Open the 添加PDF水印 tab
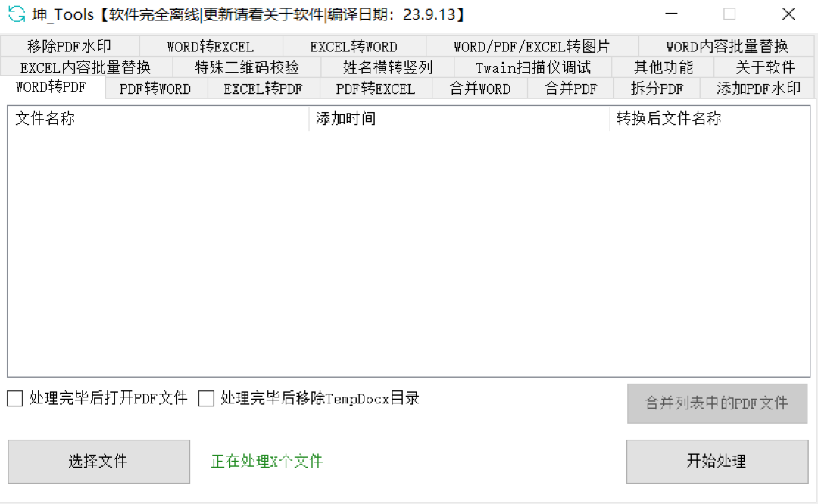The height and width of the screenshot is (504, 818). point(757,89)
